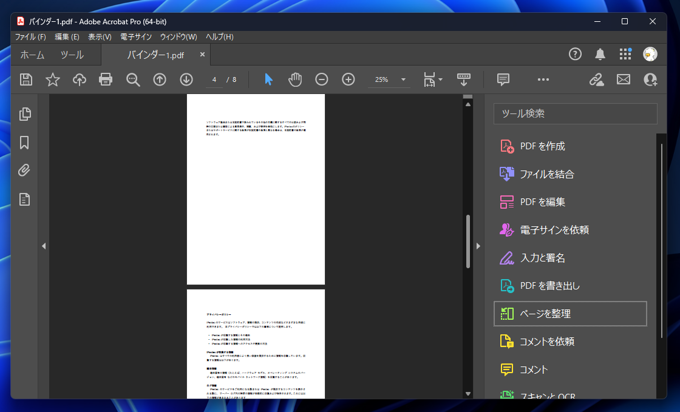This screenshot has height=412, width=680.
Task: Click the ツール検索 search field
Action: [x=575, y=114]
